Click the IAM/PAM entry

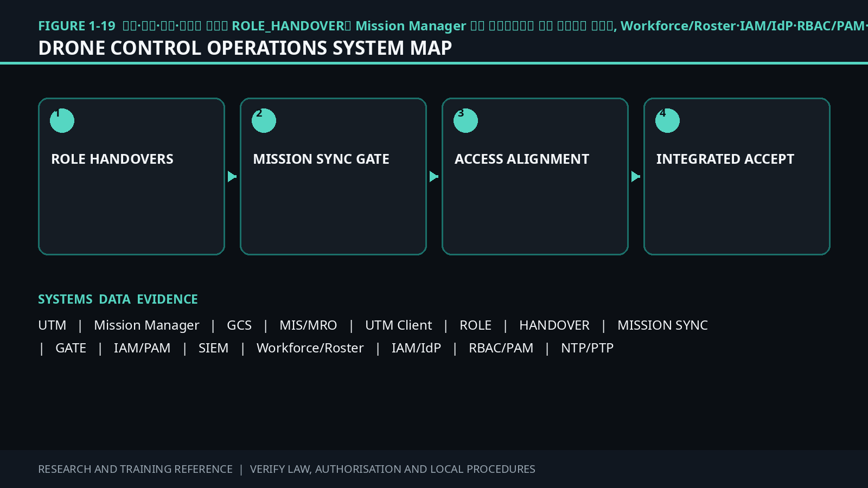pyautogui.click(x=142, y=348)
